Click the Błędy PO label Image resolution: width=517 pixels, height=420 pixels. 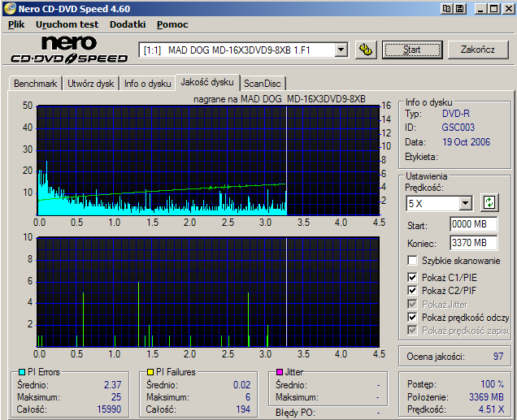[295, 413]
